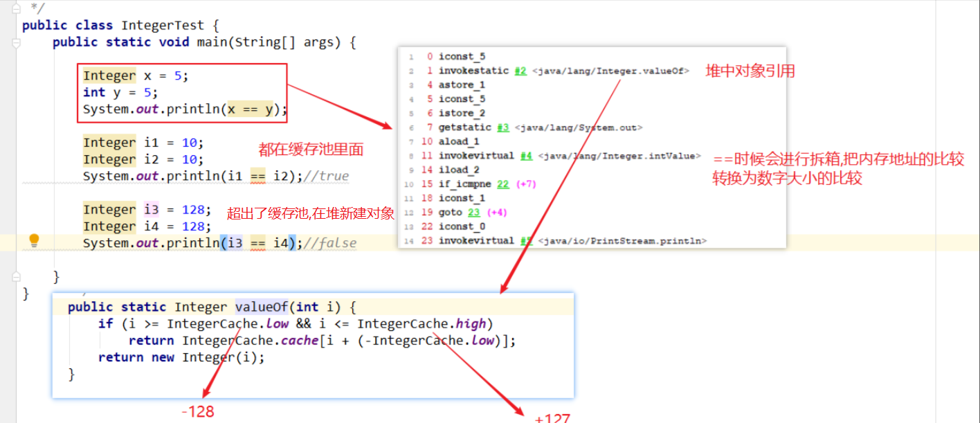Click bytecode instruction 'iconst_1'
980x423 pixels.
[462, 198]
